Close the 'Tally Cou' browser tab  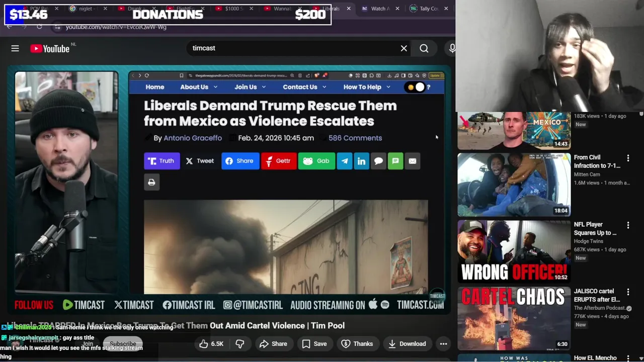[446, 9]
